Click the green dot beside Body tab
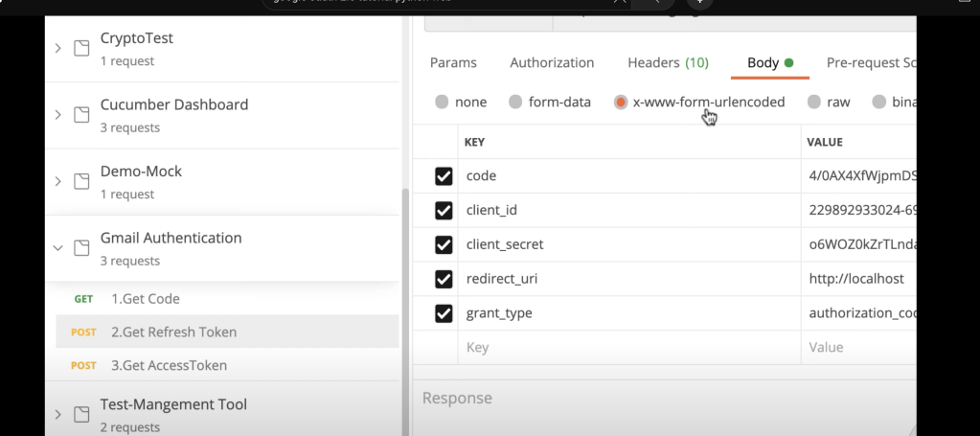The width and height of the screenshot is (980, 436). (x=788, y=62)
